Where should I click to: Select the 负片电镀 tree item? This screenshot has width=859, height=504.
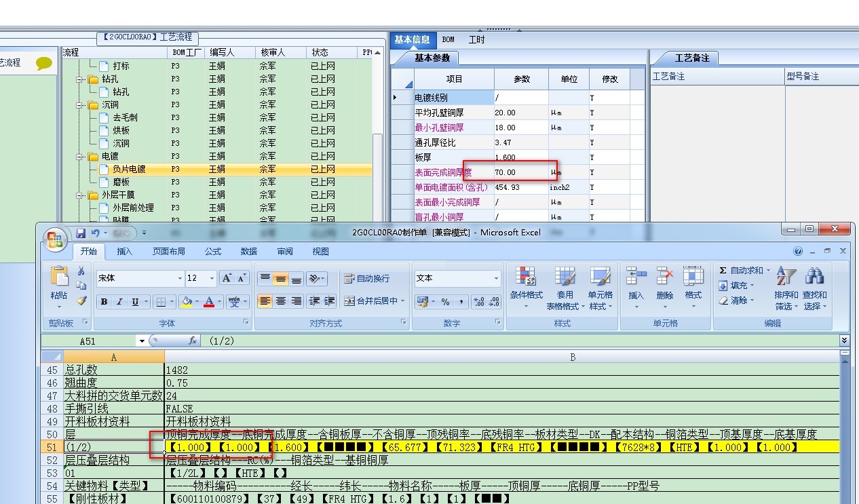pyautogui.click(x=129, y=170)
